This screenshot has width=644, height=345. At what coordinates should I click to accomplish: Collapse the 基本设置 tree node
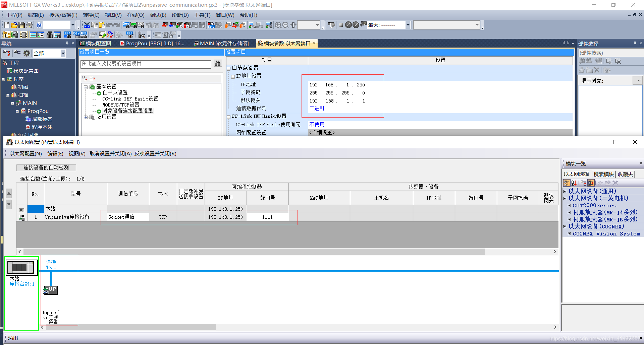(x=86, y=87)
